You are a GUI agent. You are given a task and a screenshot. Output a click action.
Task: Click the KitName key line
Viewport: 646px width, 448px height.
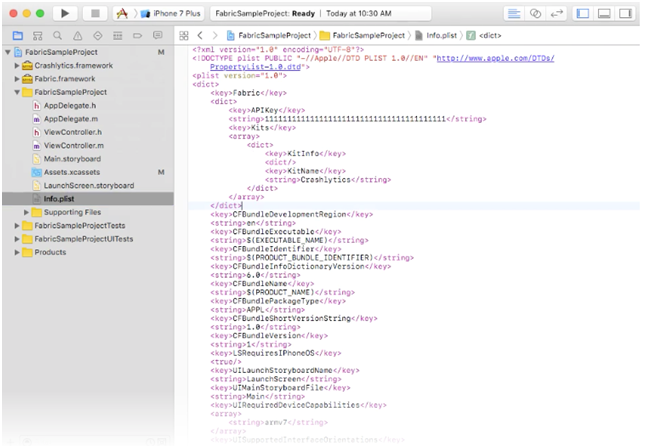tap(305, 171)
